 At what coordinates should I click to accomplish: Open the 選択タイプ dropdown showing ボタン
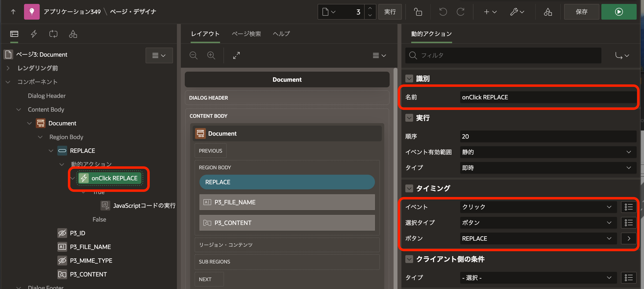[x=538, y=223]
